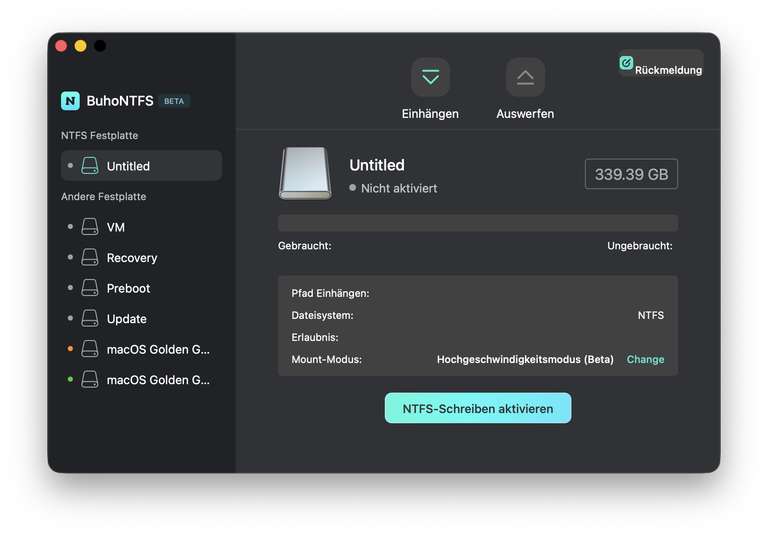The width and height of the screenshot is (768, 536).
Task: Click the Mount-Modus label
Action: point(326,360)
